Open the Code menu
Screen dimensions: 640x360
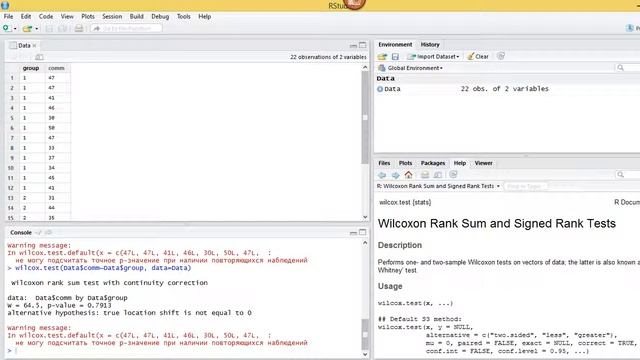pos(46,16)
